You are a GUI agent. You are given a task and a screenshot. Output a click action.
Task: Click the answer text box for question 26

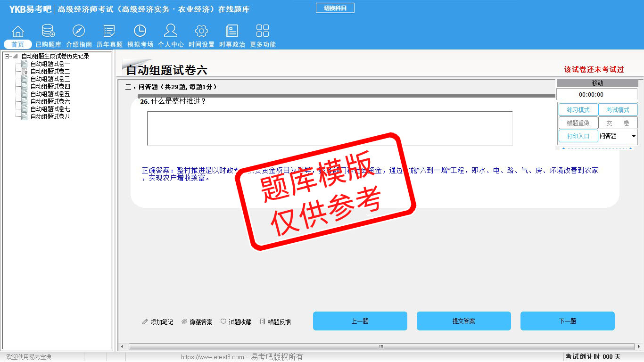[330, 128]
